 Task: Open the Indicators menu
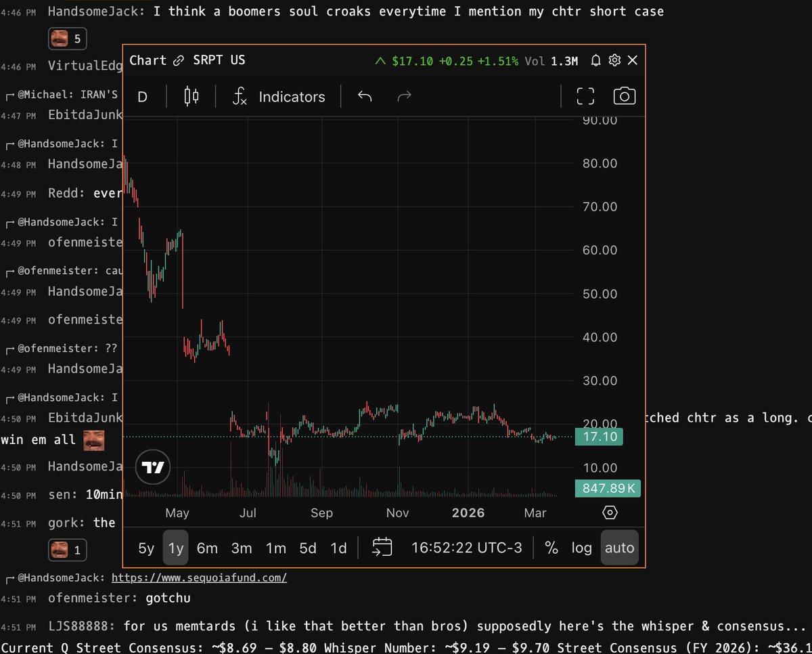point(278,97)
